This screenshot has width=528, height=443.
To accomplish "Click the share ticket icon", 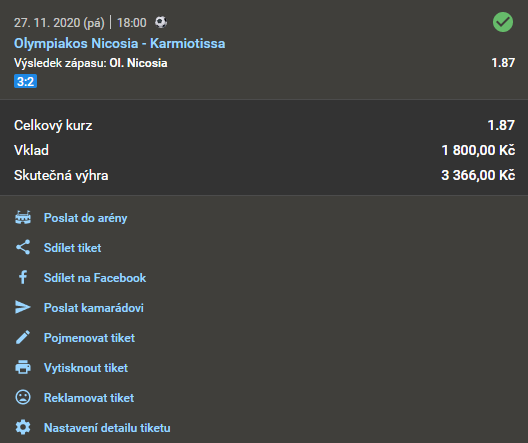I will point(23,247).
